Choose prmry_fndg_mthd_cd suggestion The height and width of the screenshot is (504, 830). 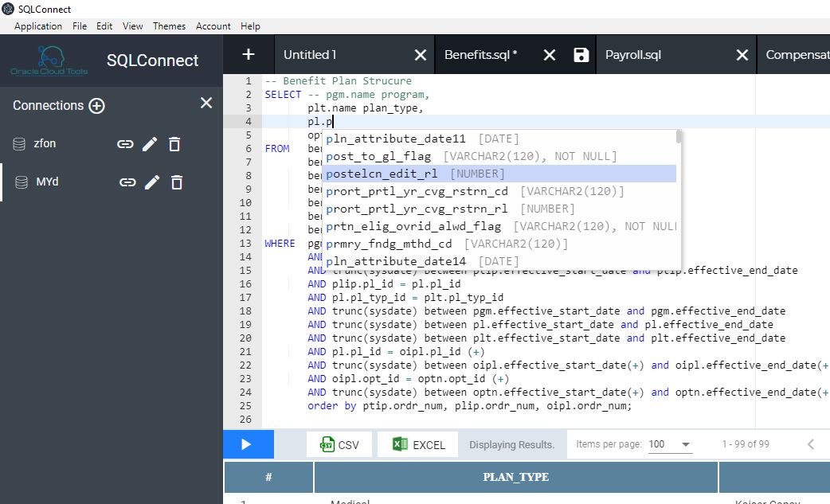499,244
